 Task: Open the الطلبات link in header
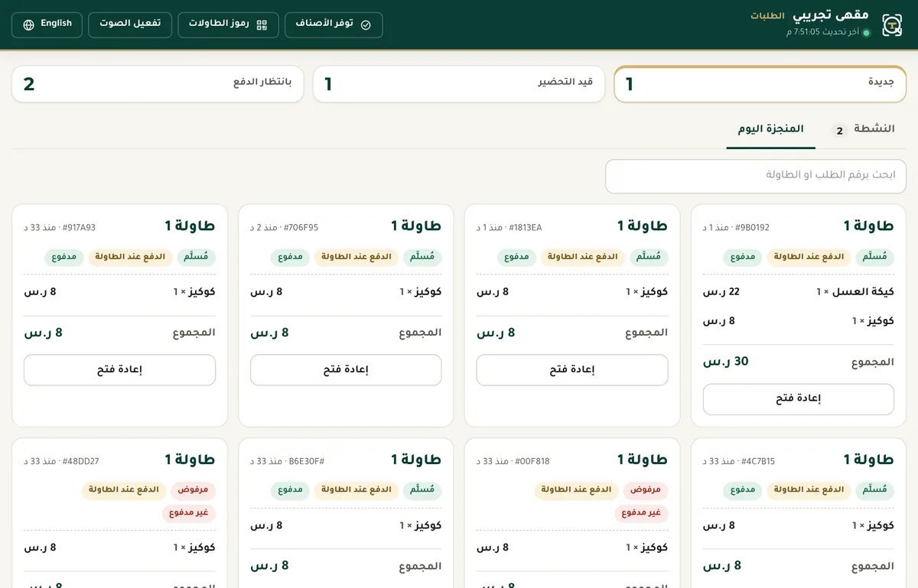(x=767, y=16)
